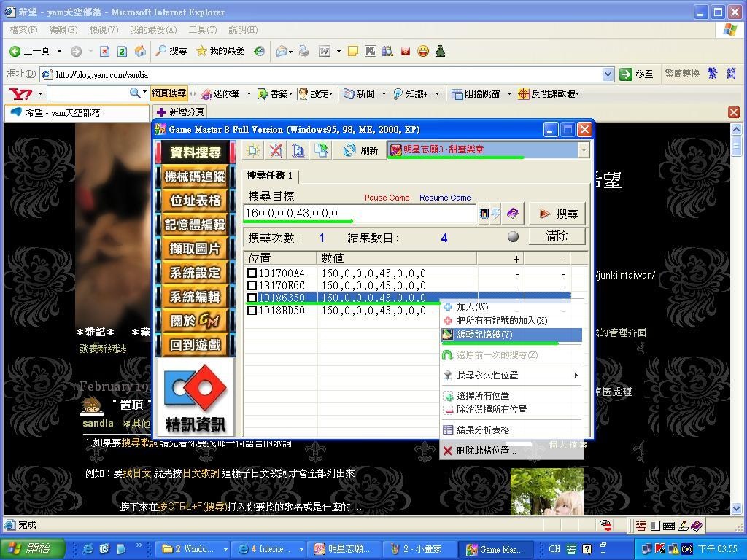The width and height of the screenshot is (747, 560).
Task: Open 位址表格 sidebar section
Action: click(x=196, y=201)
